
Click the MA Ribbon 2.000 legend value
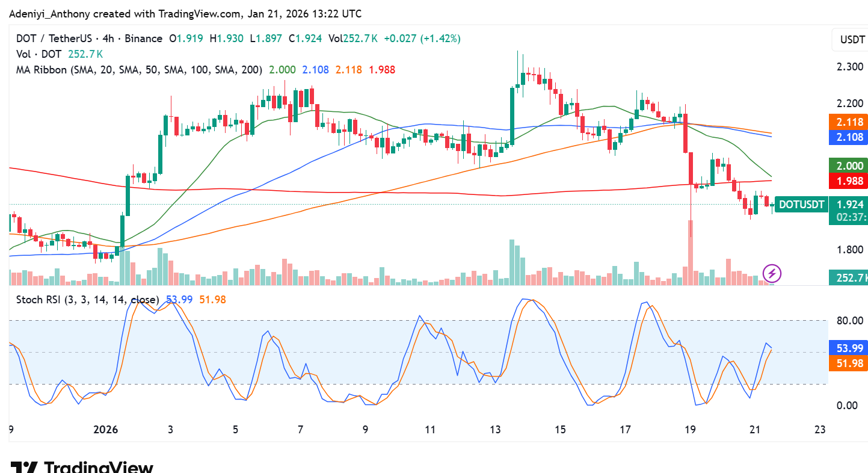point(282,70)
